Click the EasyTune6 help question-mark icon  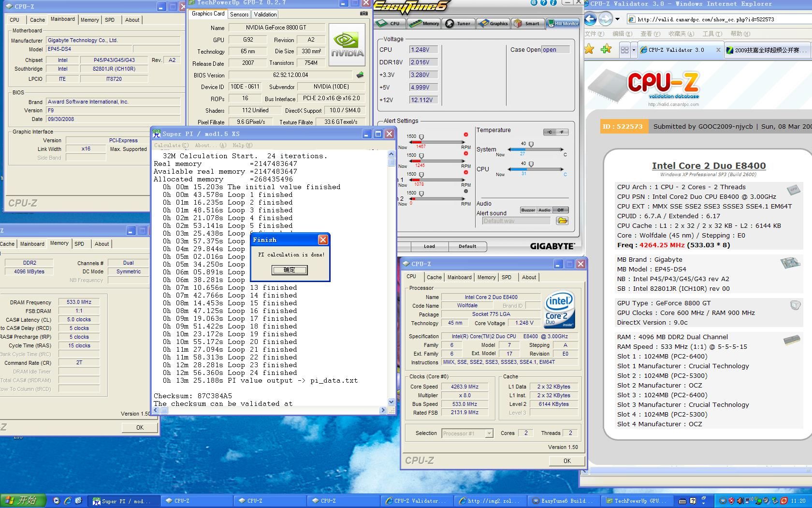[543, 2]
